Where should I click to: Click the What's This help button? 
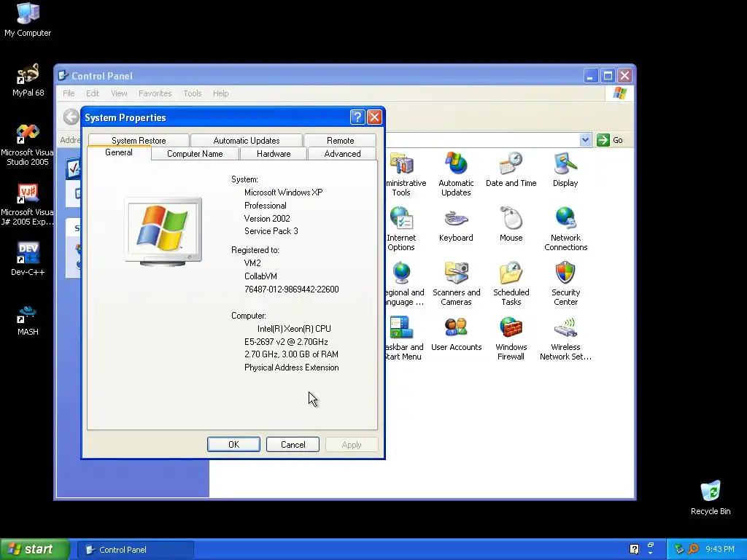pos(357,117)
